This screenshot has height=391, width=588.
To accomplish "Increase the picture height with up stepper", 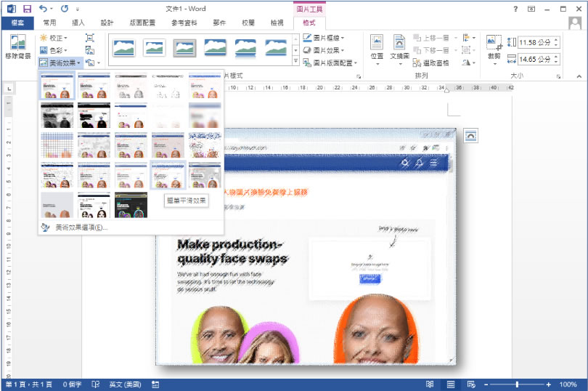I will coord(556,40).
